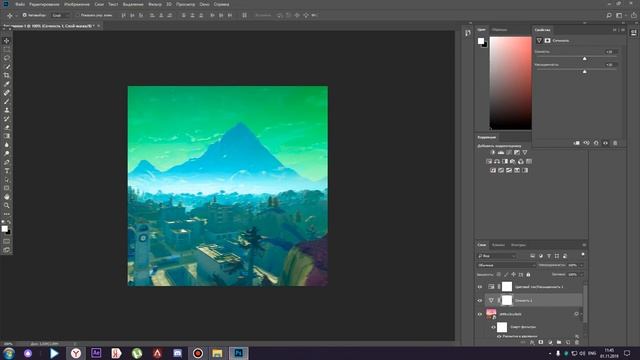The image size is (640, 360).
Task: Toggle the Автовыбор checkbox
Action: [24, 15]
